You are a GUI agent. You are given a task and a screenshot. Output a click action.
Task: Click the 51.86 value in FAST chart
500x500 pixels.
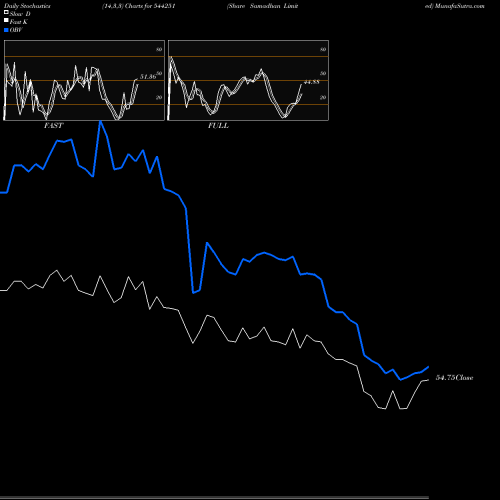click(148, 77)
